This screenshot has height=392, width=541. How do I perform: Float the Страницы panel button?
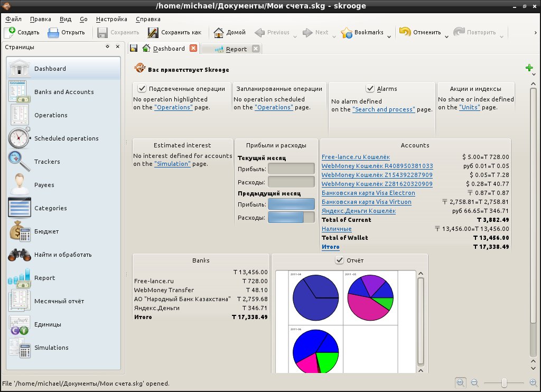108,46
